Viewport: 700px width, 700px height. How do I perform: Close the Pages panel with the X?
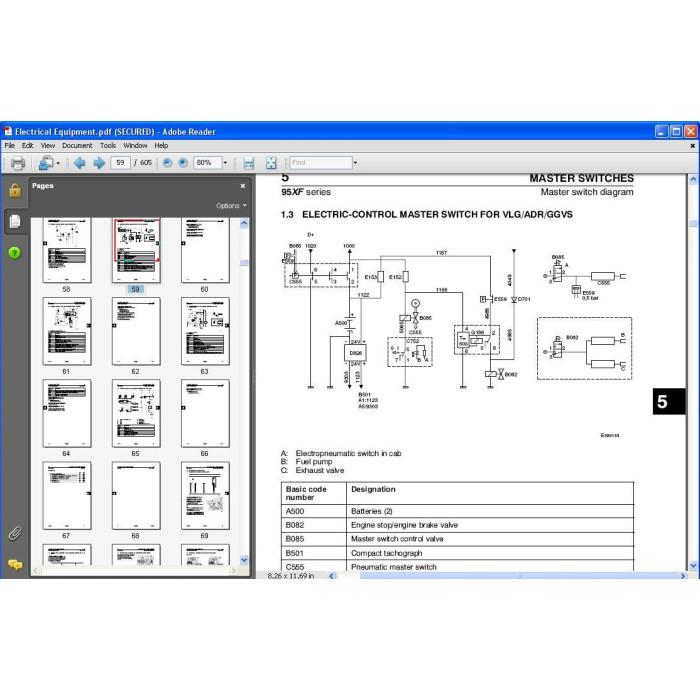[x=243, y=186]
